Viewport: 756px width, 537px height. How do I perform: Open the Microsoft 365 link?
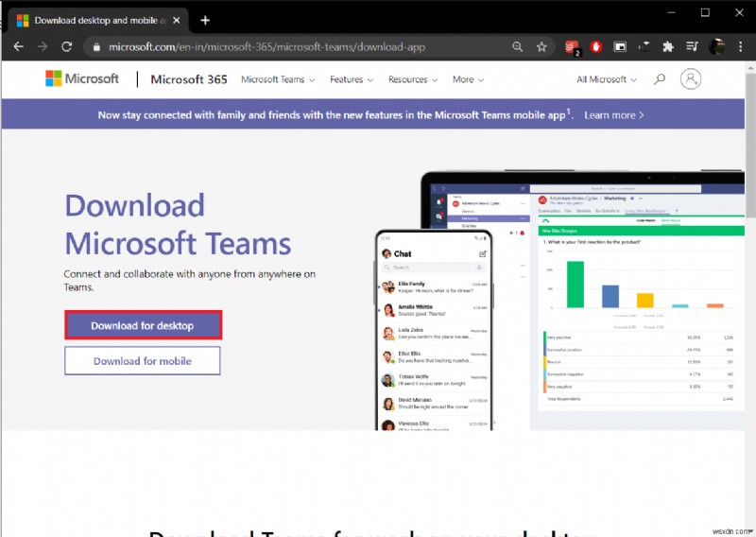(x=188, y=79)
